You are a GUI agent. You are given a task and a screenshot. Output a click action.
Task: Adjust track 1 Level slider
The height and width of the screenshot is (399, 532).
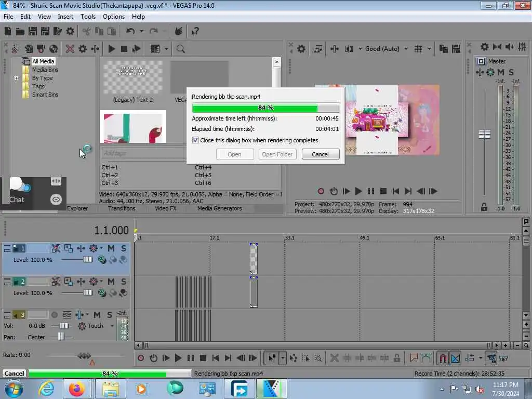point(87,260)
